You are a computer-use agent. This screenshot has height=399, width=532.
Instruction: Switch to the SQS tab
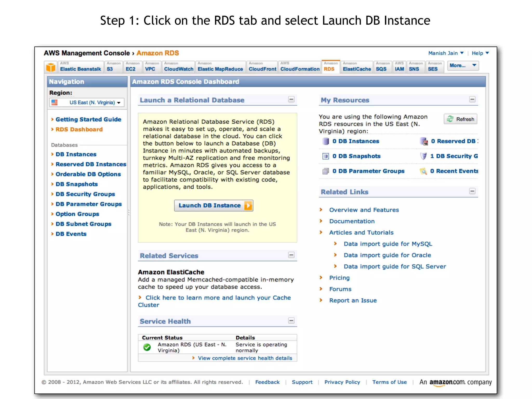pyautogui.click(x=383, y=67)
